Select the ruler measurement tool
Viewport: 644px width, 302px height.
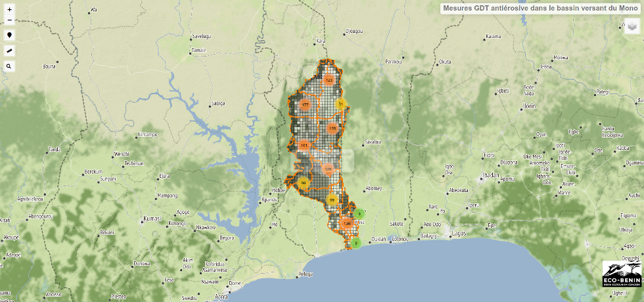coord(9,51)
